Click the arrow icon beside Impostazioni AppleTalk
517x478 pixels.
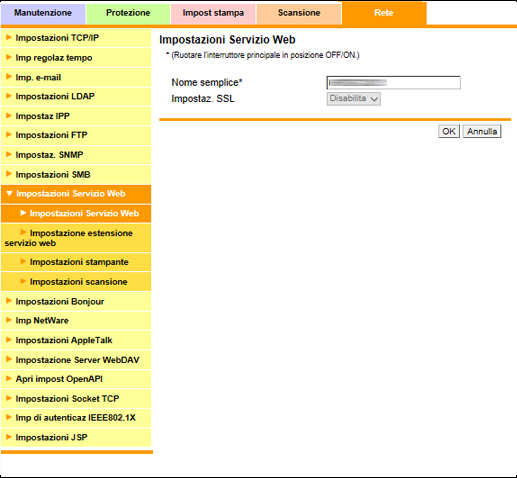coord(9,340)
